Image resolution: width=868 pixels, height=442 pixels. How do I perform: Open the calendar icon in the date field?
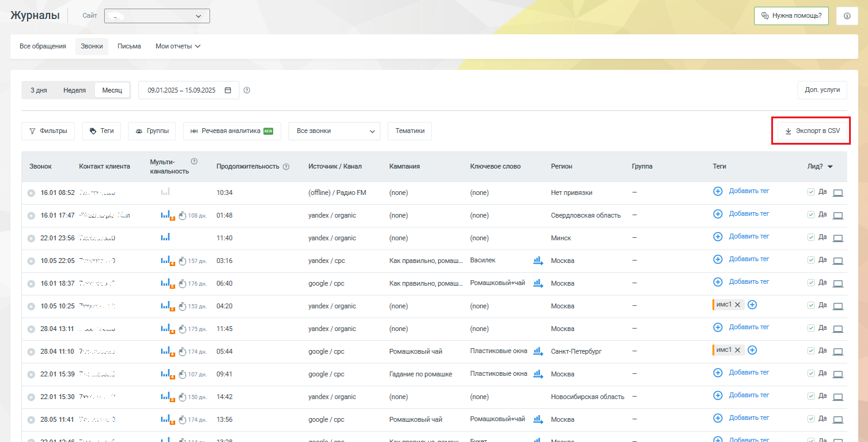(x=228, y=90)
